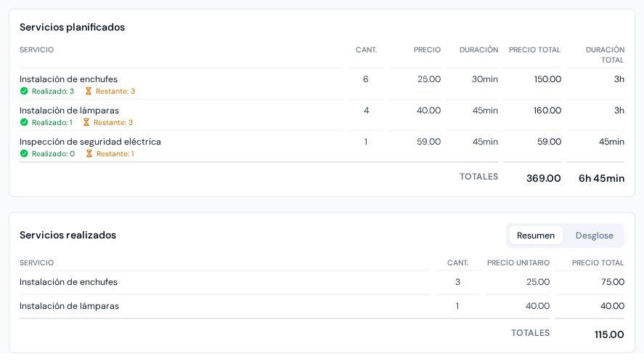Click the 6h 45min total duration
The height and width of the screenshot is (362, 644).
click(x=601, y=178)
